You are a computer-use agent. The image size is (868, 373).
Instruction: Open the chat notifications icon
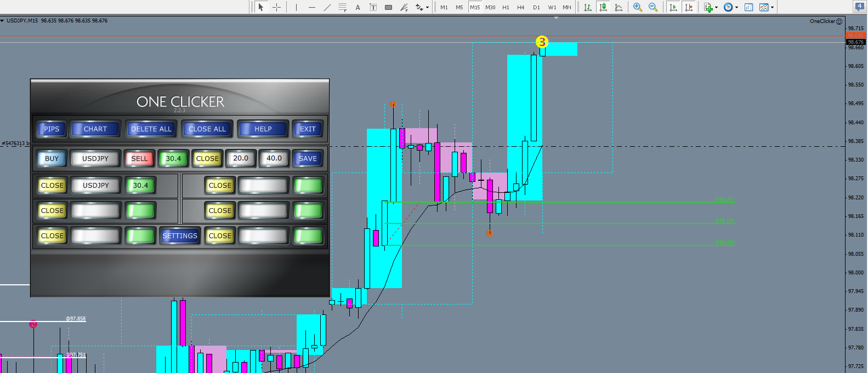tap(859, 7)
